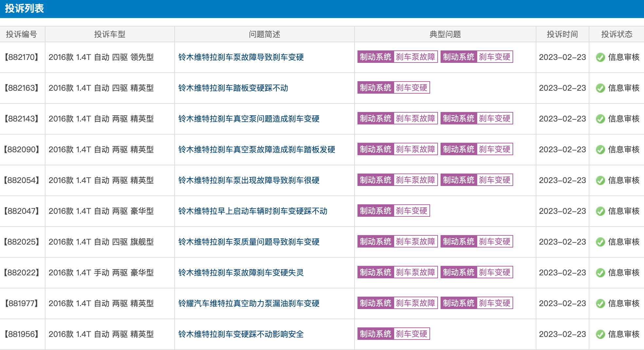Open complaint 铃木维特拉刹车泵故障导致刹车变硬
Viewport: 644px width, 350px height.
pos(241,57)
